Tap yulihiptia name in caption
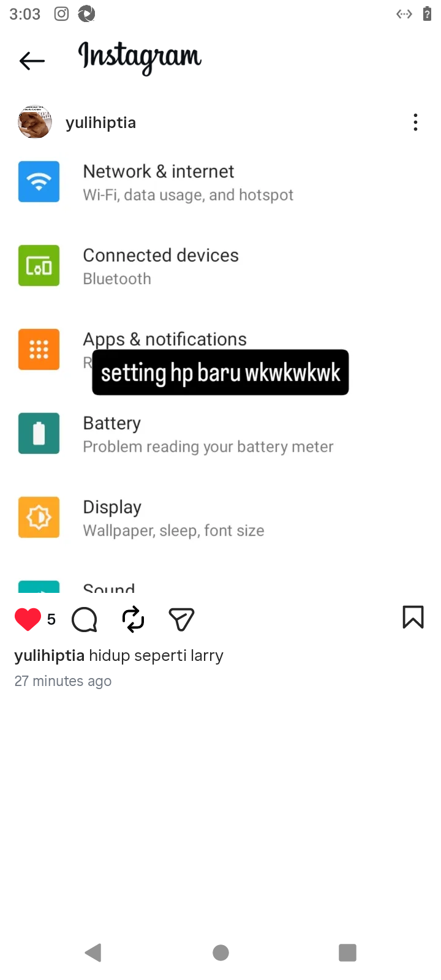441x980 pixels. click(x=50, y=655)
